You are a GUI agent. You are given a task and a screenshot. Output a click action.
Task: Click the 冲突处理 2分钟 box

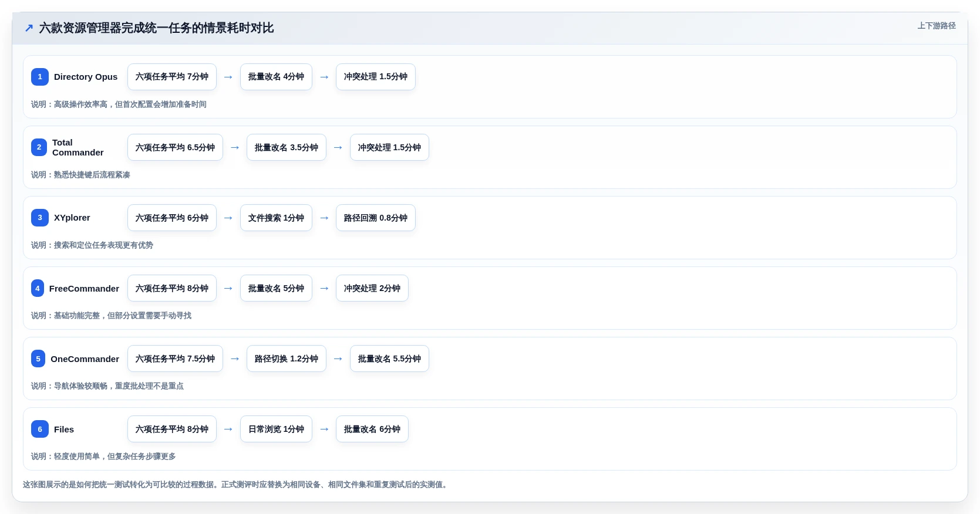coord(372,288)
